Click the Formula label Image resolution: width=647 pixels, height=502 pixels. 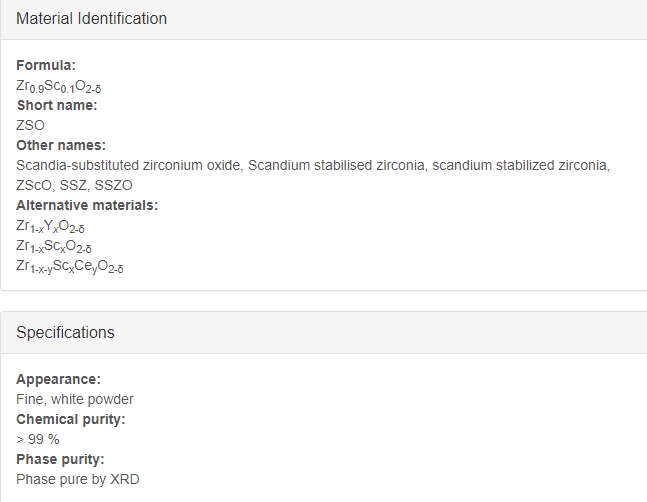coord(46,65)
